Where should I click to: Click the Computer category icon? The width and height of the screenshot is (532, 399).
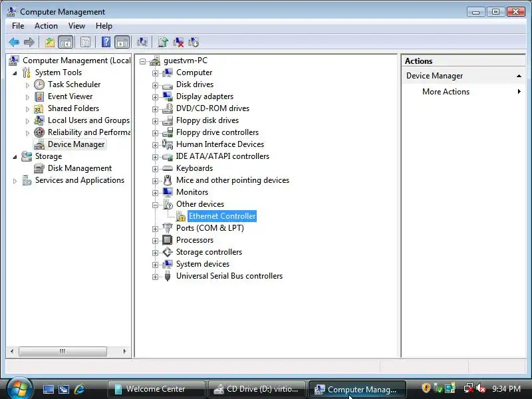(x=168, y=72)
